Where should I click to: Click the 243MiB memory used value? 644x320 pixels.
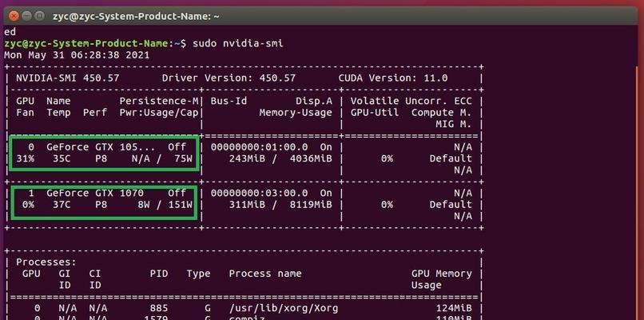click(x=247, y=158)
